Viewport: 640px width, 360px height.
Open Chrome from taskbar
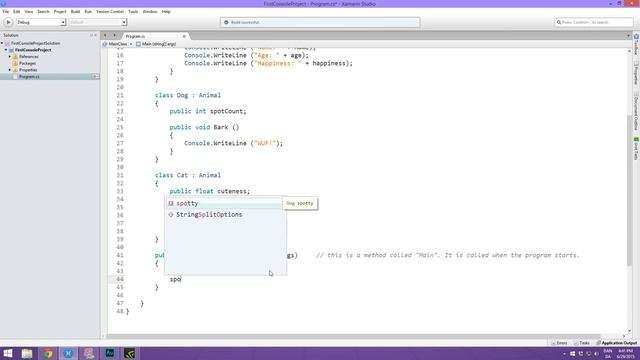click(x=48, y=353)
